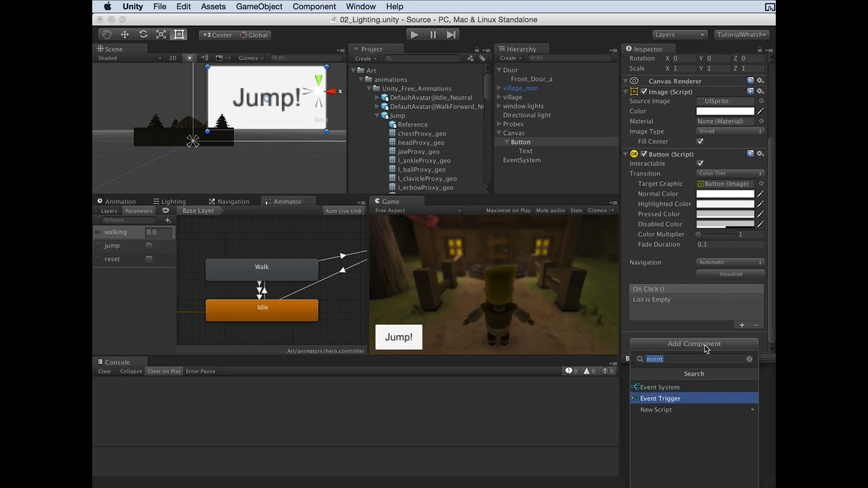The width and height of the screenshot is (868, 488).
Task: Open the Navigation Automatic dropdown
Action: [x=730, y=262]
